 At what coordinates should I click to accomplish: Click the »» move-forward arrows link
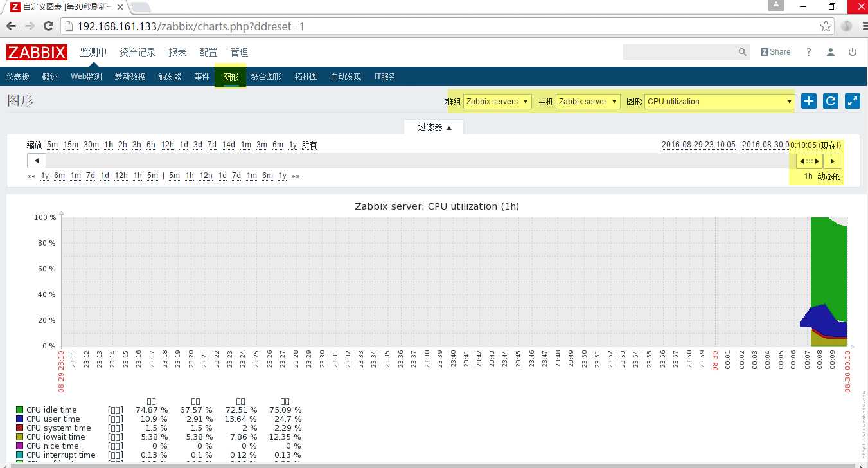coord(296,176)
